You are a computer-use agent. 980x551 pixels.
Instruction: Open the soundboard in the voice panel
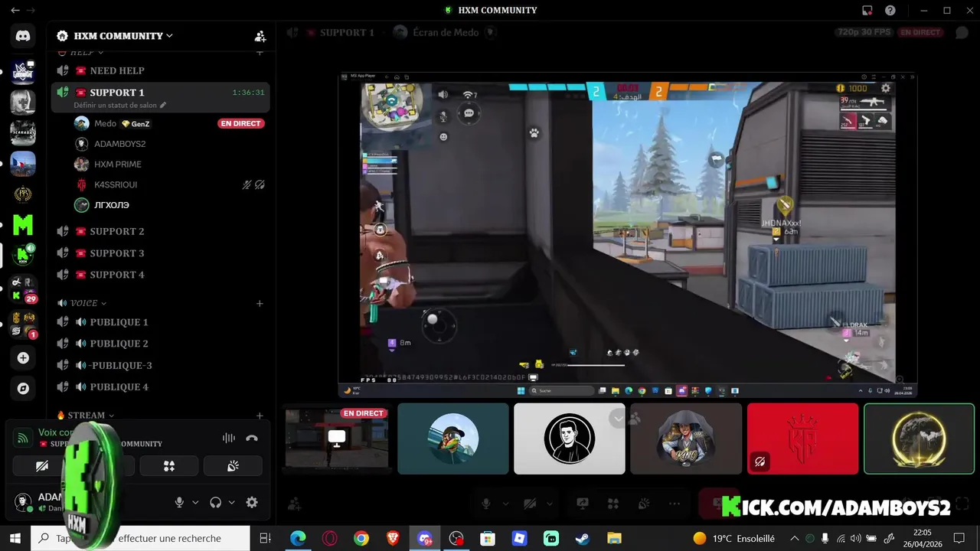click(x=233, y=465)
